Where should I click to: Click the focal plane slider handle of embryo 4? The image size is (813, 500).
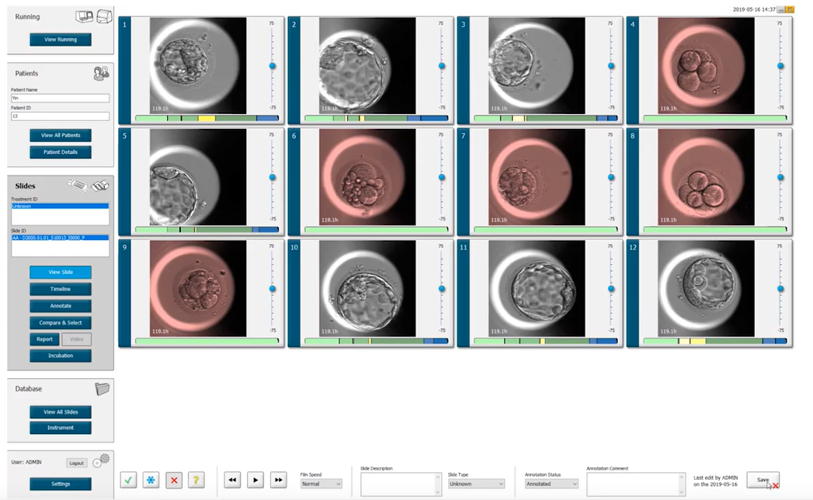click(781, 66)
